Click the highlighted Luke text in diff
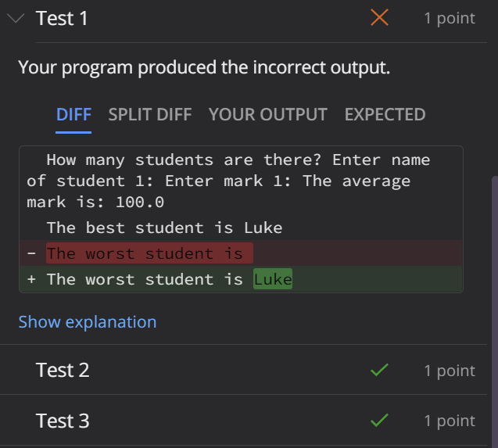The height and width of the screenshot is (448, 498). coord(273,279)
